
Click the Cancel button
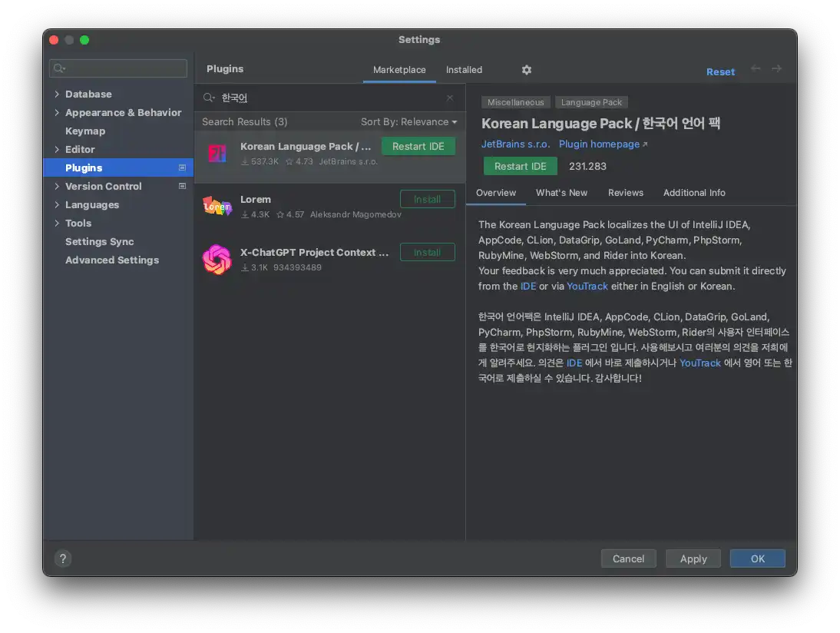click(x=628, y=558)
